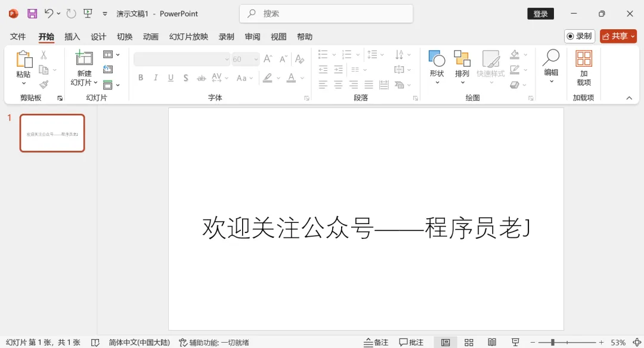Apply text highlight color
This screenshot has height=348, width=644.
(x=268, y=77)
